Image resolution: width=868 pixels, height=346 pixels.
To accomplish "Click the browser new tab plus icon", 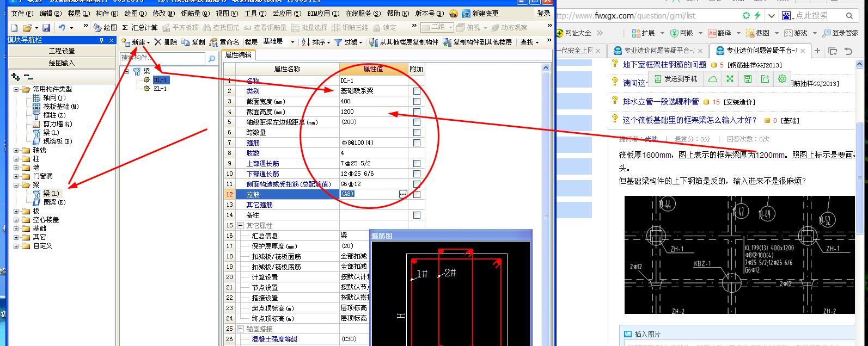I will coord(817,51).
